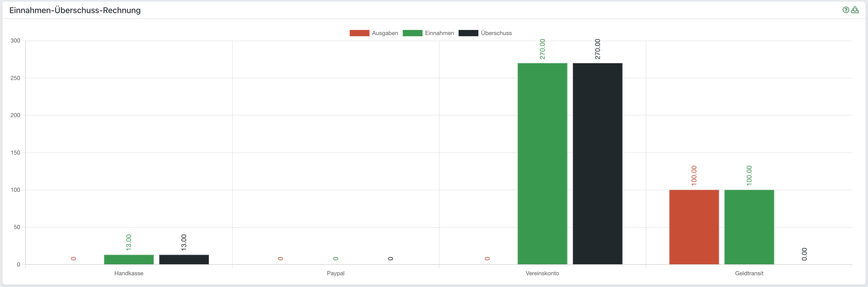The image size is (868, 287).
Task: Click the dark Überschuss legend color box
Action: coord(468,33)
